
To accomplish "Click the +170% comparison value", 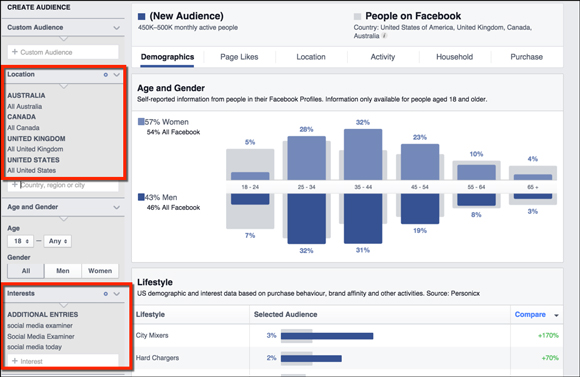I will click(x=548, y=336).
